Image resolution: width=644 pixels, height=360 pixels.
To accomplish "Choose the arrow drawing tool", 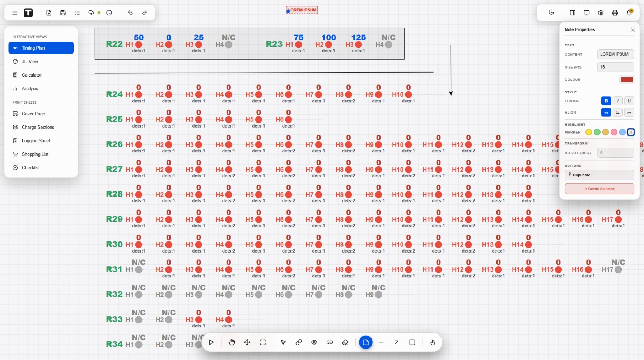I will (397, 342).
